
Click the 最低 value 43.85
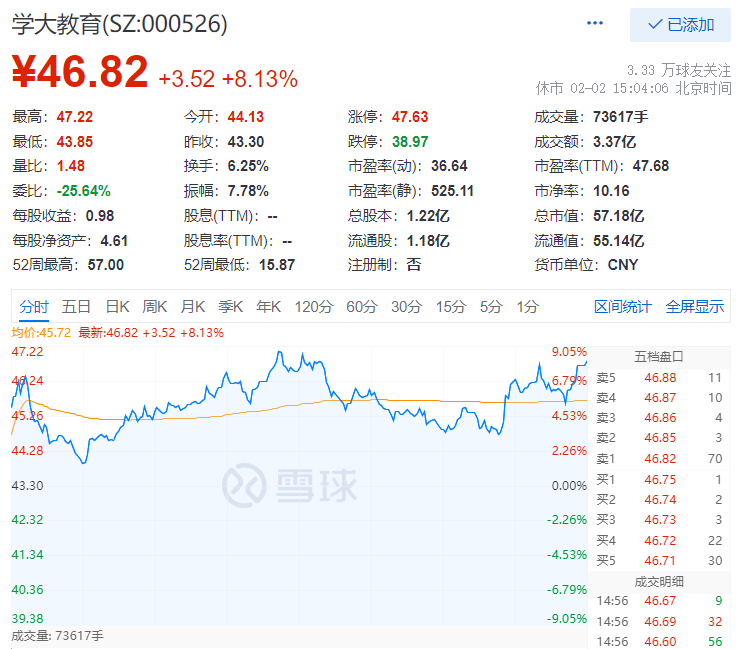click(x=75, y=142)
